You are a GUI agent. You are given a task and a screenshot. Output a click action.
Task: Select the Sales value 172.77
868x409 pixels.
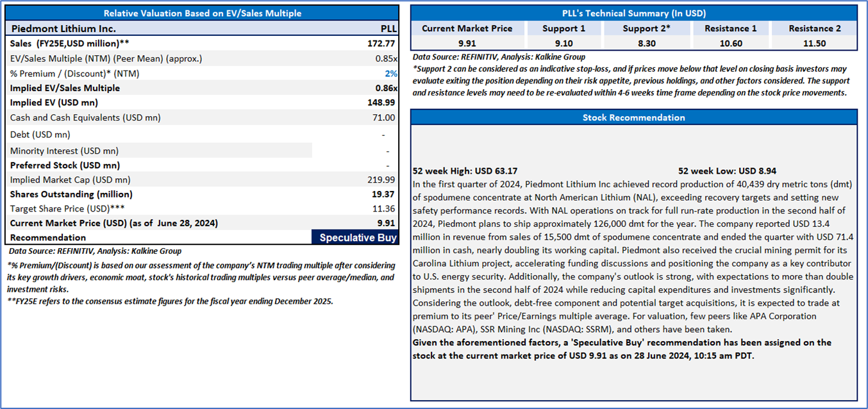click(x=381, y=44)
